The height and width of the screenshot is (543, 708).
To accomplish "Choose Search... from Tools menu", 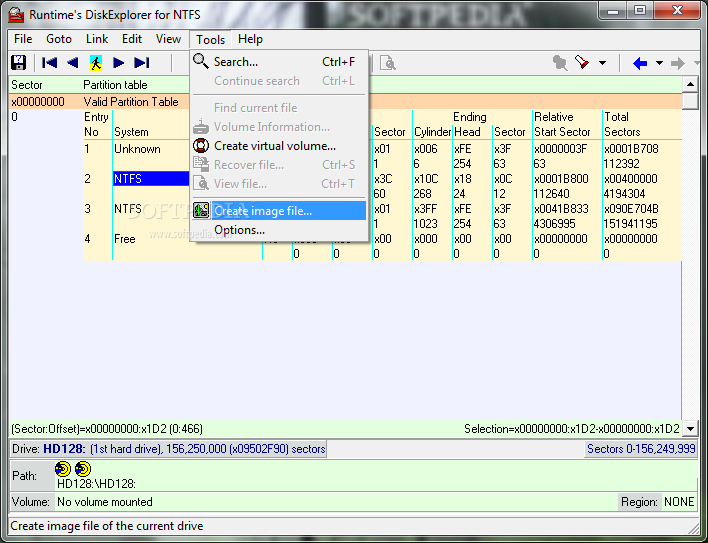I will coord(279,61).
